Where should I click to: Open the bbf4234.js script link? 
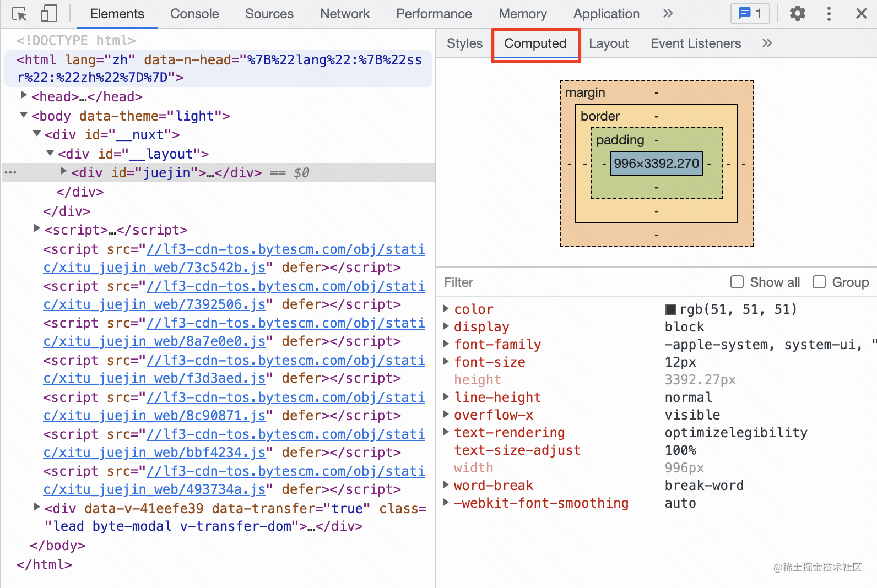[234, 443]
